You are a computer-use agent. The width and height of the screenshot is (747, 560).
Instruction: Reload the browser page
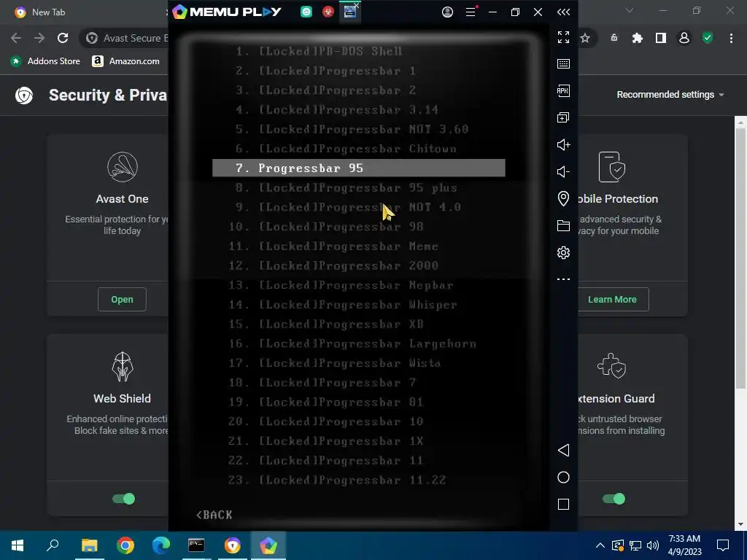(x=63, y=38)
